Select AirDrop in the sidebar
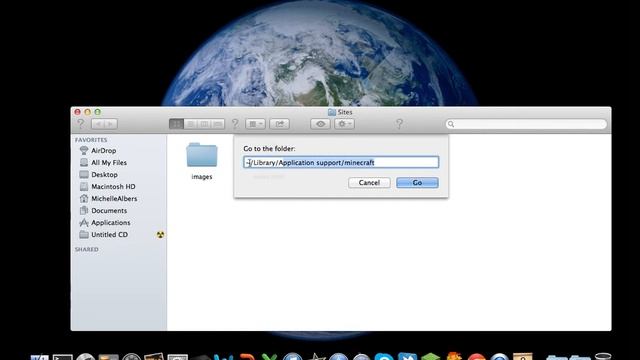 pos(104,151)
